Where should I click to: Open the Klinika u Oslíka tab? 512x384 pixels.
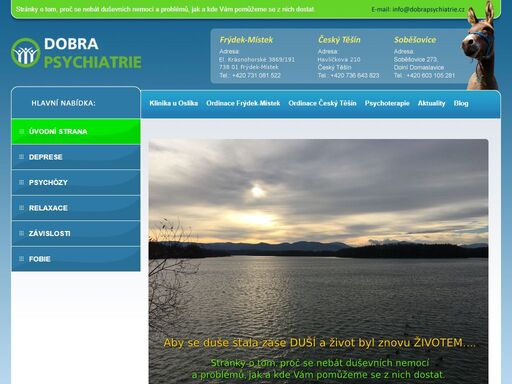(173, 103)
